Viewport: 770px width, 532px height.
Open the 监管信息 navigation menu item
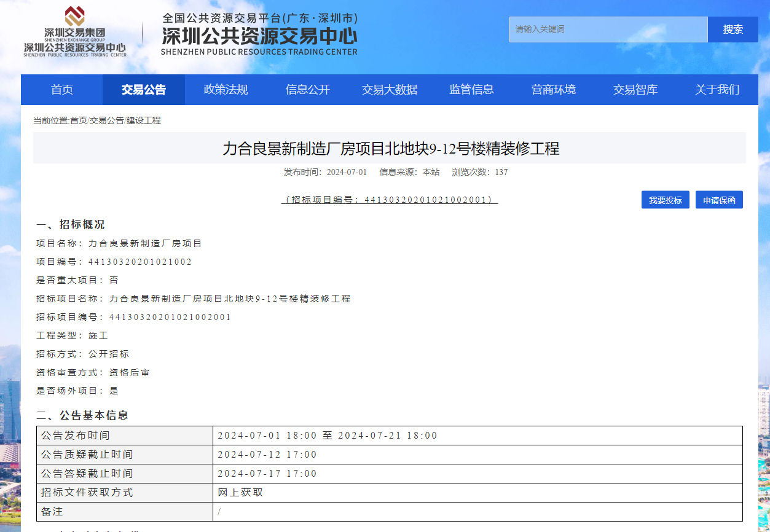click(471, 90)
